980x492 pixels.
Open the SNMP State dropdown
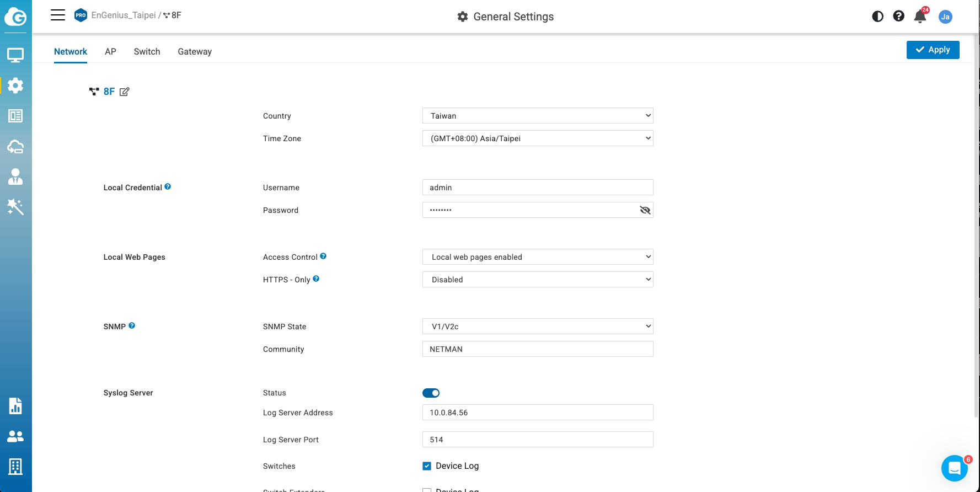coord(537,327)
